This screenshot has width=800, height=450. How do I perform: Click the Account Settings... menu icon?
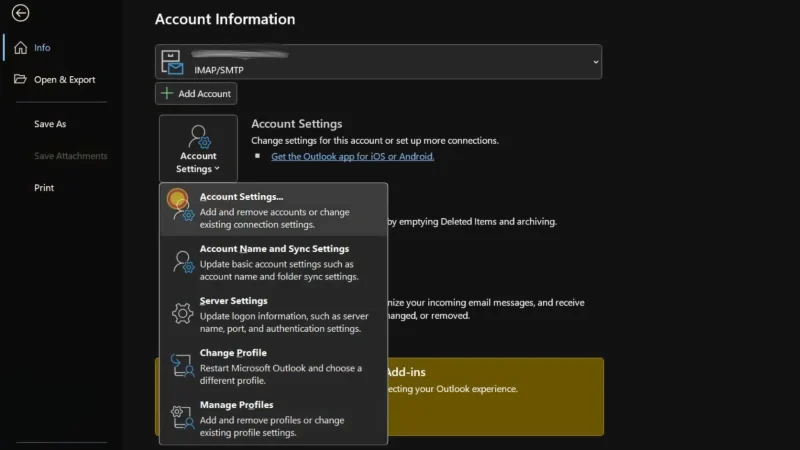tap(181, 206)
